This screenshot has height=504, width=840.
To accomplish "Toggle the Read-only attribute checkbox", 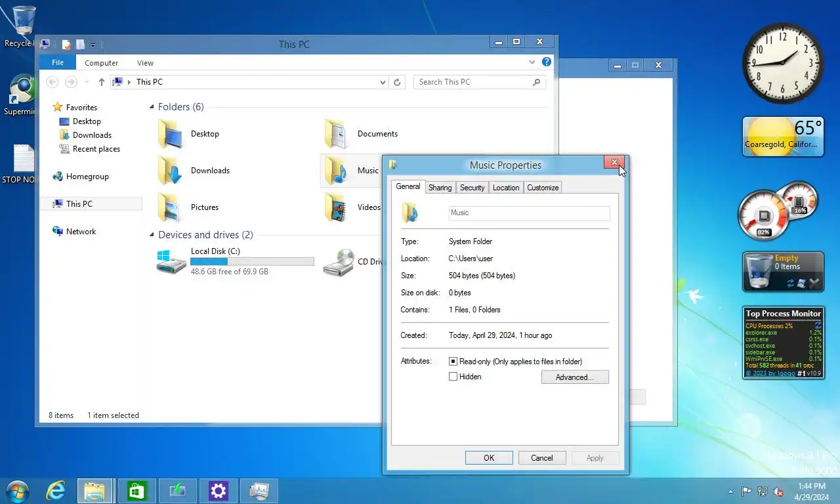I will tap(453, 362).
